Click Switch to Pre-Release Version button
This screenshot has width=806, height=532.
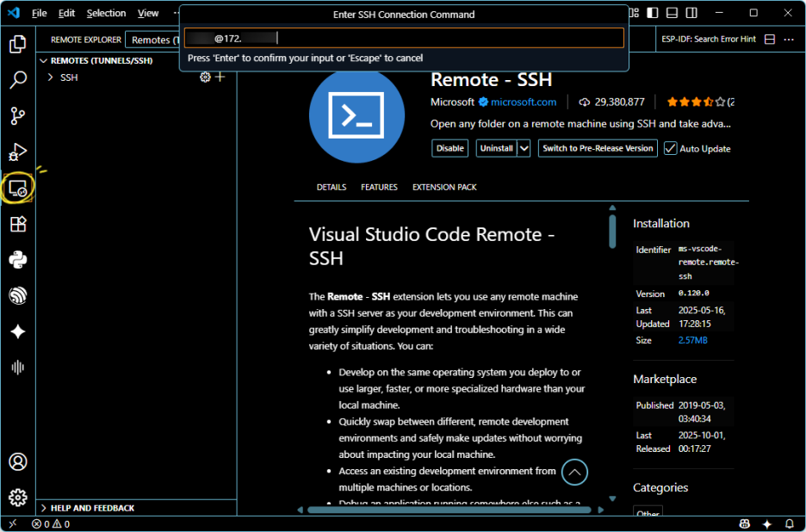click(x=598, y=148)
